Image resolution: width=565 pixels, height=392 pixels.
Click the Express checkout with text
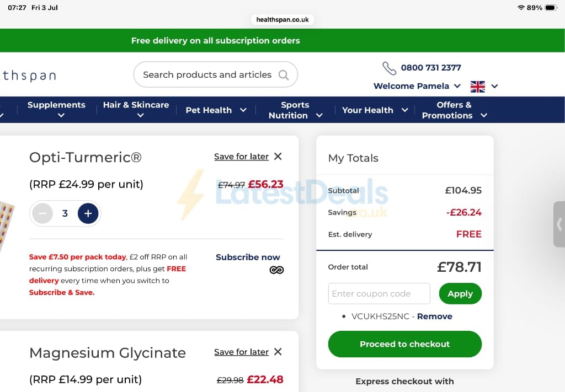404,381
